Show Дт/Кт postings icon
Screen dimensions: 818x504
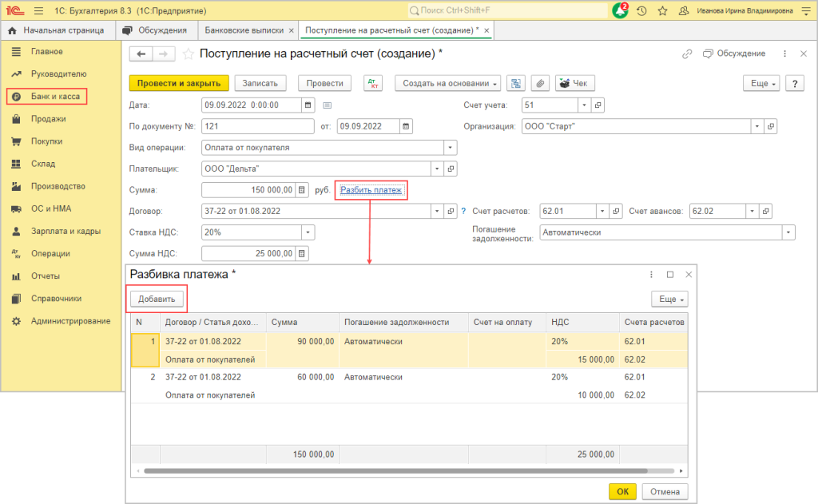coord(373,84)
